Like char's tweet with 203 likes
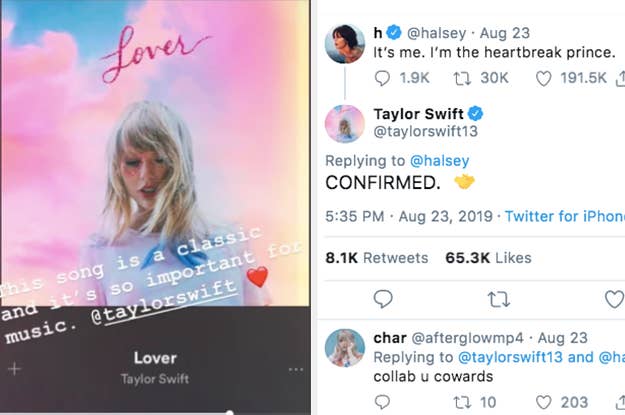The height and width of the screenshot is (415, 625). [544, 402]
